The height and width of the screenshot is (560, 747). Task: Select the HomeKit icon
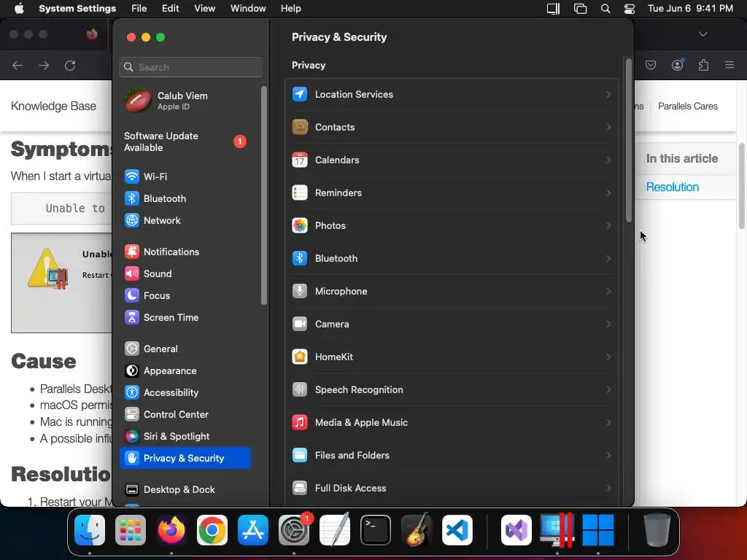(300, 357)
